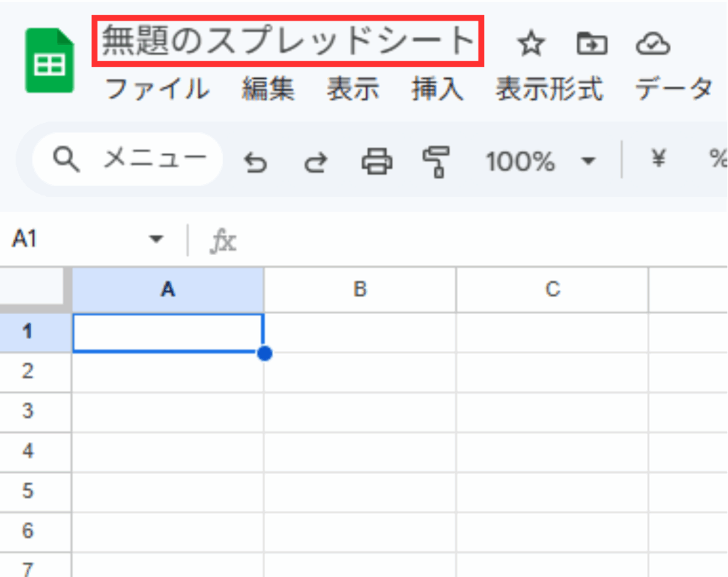The height and width of the screenshot is (577, 728).
Task: Click the 無題のスプレッドシート title field
Action: tap(288, 41)
